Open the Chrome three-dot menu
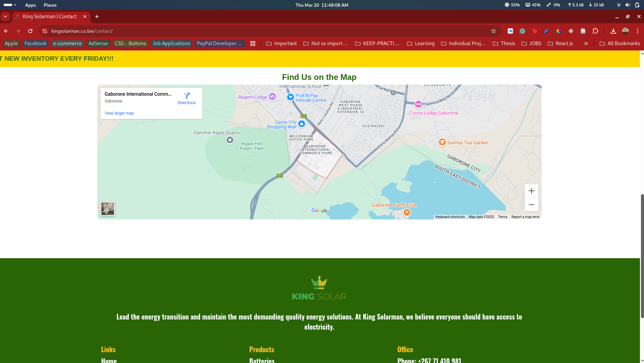Image resolution: width=644 pixels, height=363 pixels. click(637, 31)
